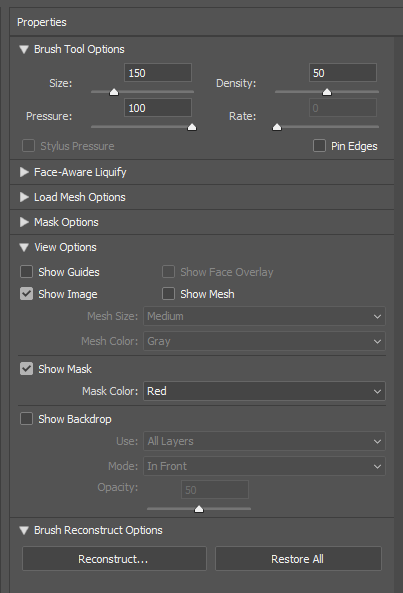This screenshot has width=403, height=593.
Task: Click the Pressure slider handle
Action: coord(192,127)
